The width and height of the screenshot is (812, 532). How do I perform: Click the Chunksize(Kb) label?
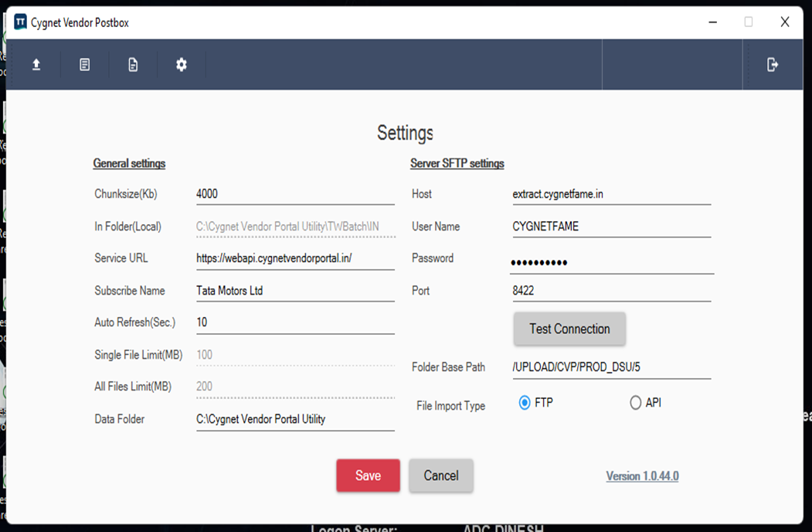coord(126,194)
